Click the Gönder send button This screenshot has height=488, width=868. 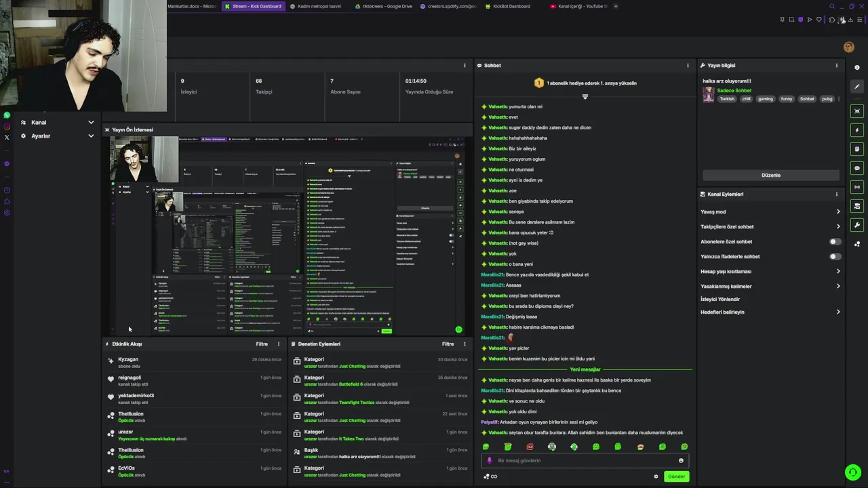pos(677,476)
